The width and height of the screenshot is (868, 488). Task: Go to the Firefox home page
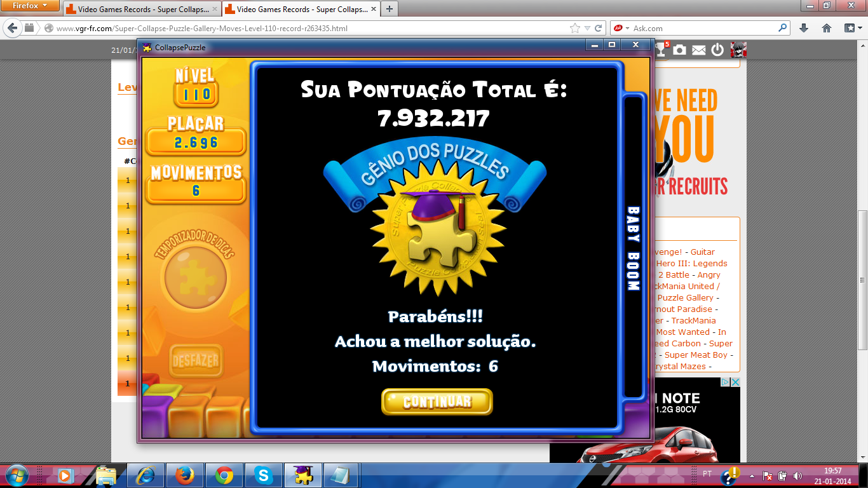(827, 29)
